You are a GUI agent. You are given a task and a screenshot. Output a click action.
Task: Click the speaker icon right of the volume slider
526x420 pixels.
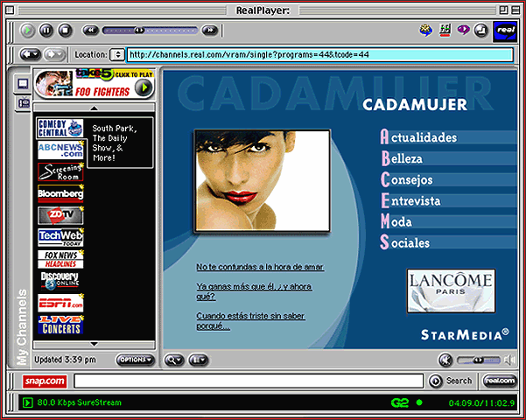pyautogui.click(x=509, y=360)
